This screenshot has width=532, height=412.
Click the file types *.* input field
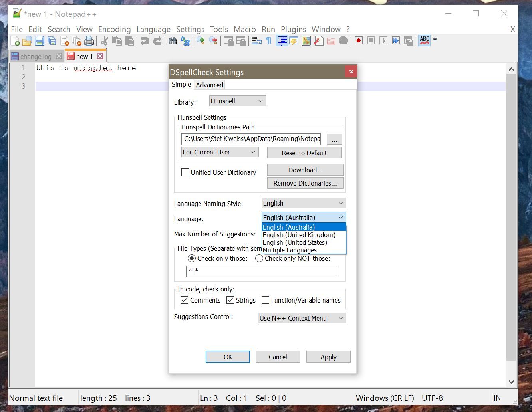click(x=261, y=271)
